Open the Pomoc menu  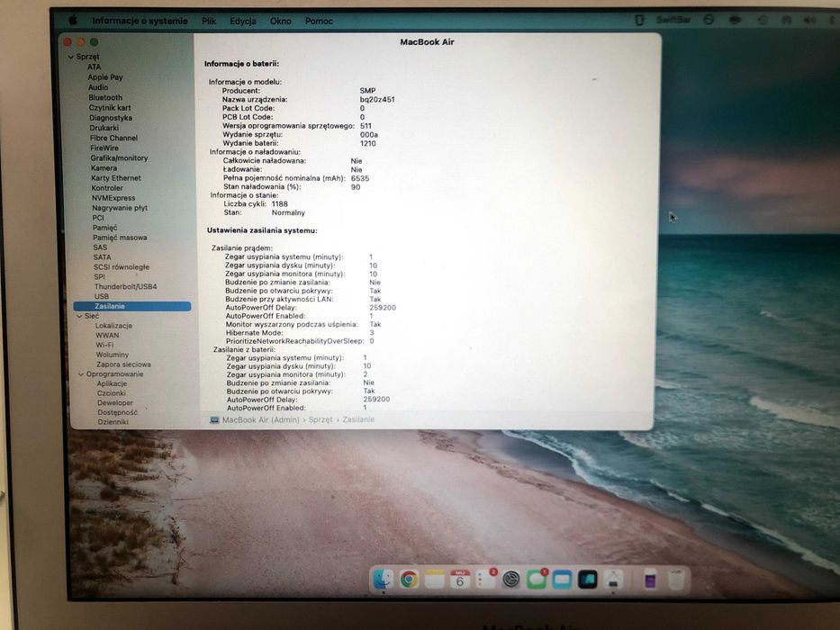pyautogui.click(x=320, y=21)
